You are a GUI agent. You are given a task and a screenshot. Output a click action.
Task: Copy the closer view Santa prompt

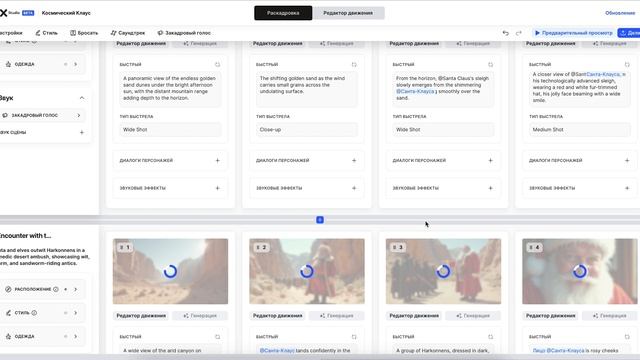click(627, 64)
